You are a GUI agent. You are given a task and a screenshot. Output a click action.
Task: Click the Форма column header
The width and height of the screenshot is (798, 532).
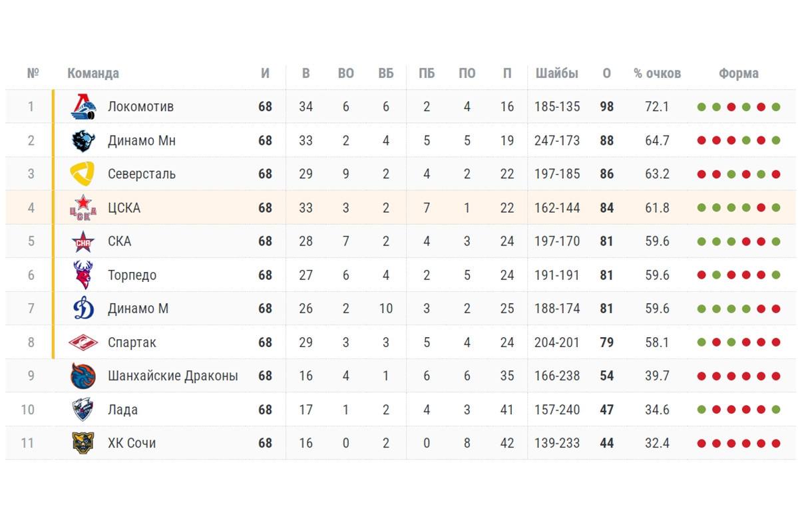tap(738, 74)
